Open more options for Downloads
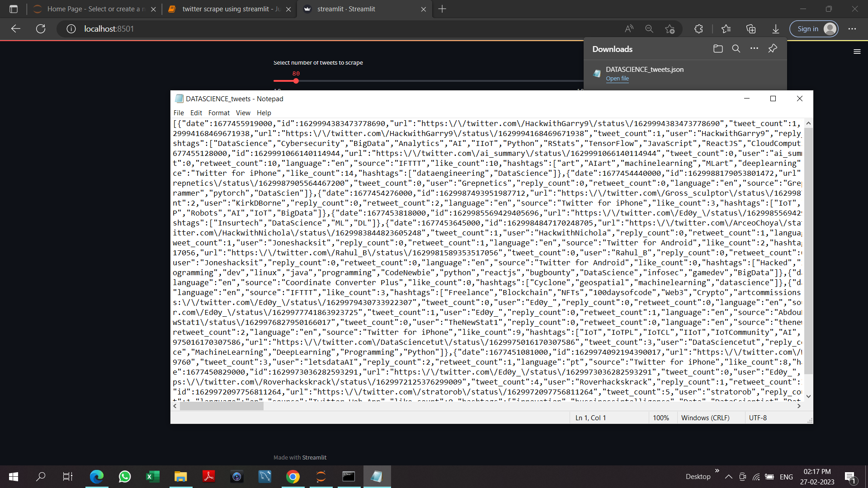The width and height of the screenshot is (868, 488). coord(754,48)
